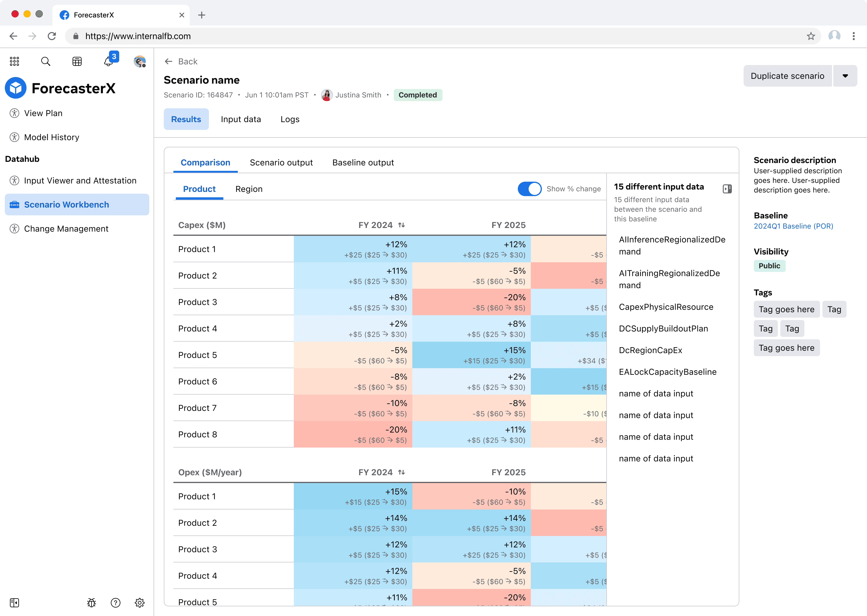
Task: Select the Region tab
Action: click(x=249, y=189)
